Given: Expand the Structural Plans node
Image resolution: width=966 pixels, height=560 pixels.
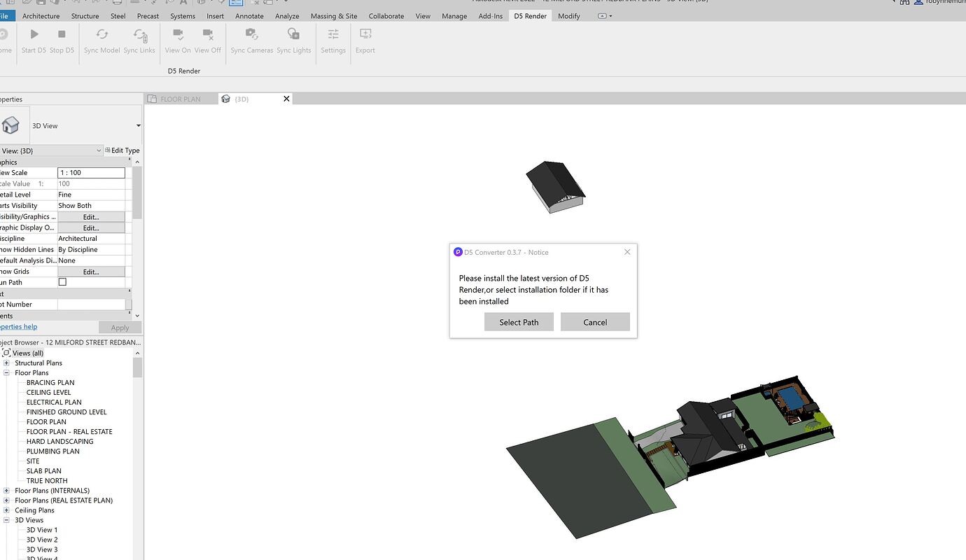Looking at the screenshot, I should [x=6, y=363].
